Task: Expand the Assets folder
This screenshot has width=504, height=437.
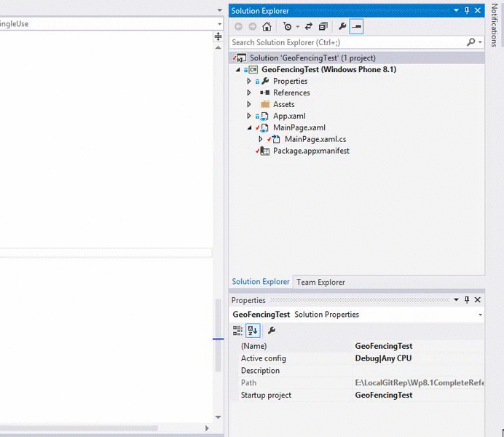Action: tap(249, 104)
